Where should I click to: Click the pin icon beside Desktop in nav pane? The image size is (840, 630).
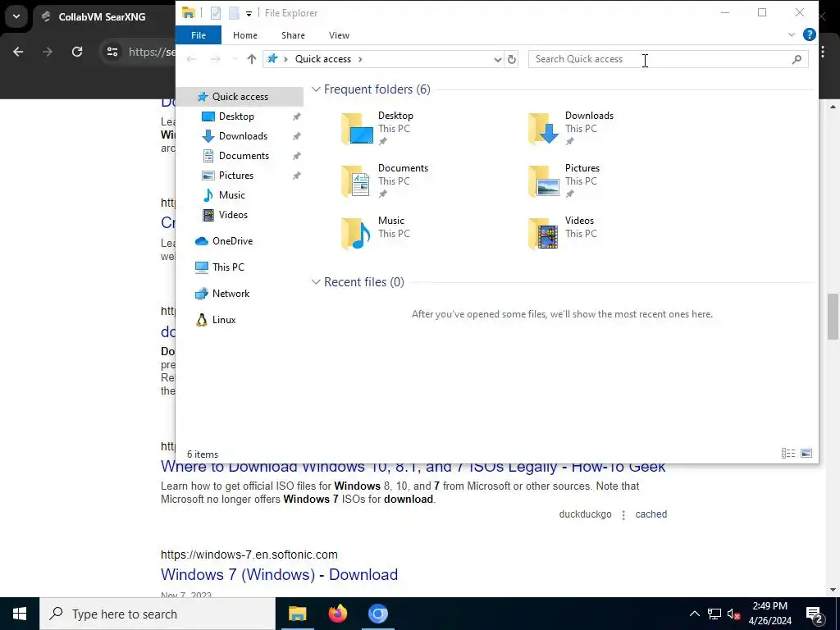296,116
